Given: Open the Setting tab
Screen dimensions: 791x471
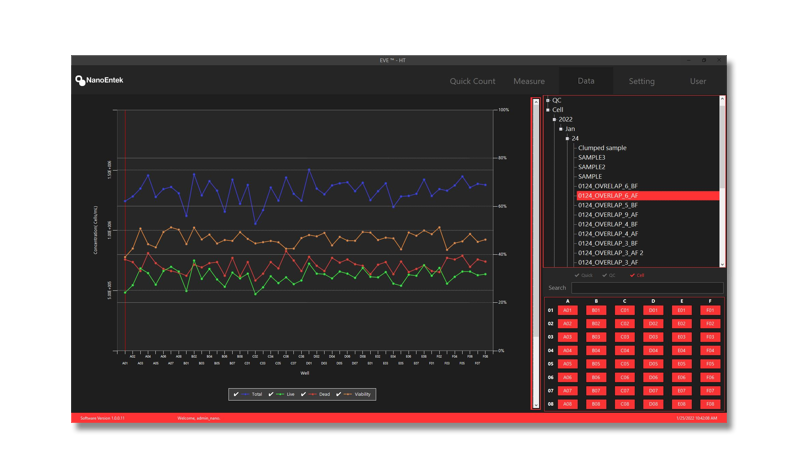Looking at the screenshot, I should pos(641,81).
